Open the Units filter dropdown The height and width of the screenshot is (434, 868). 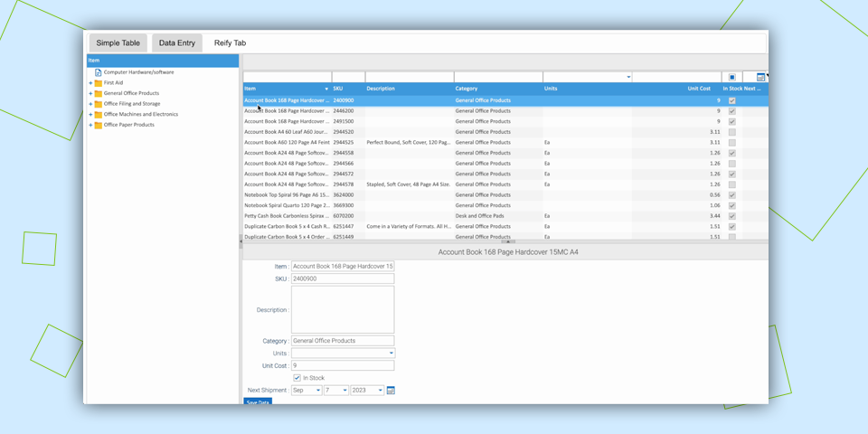point(628,77)
